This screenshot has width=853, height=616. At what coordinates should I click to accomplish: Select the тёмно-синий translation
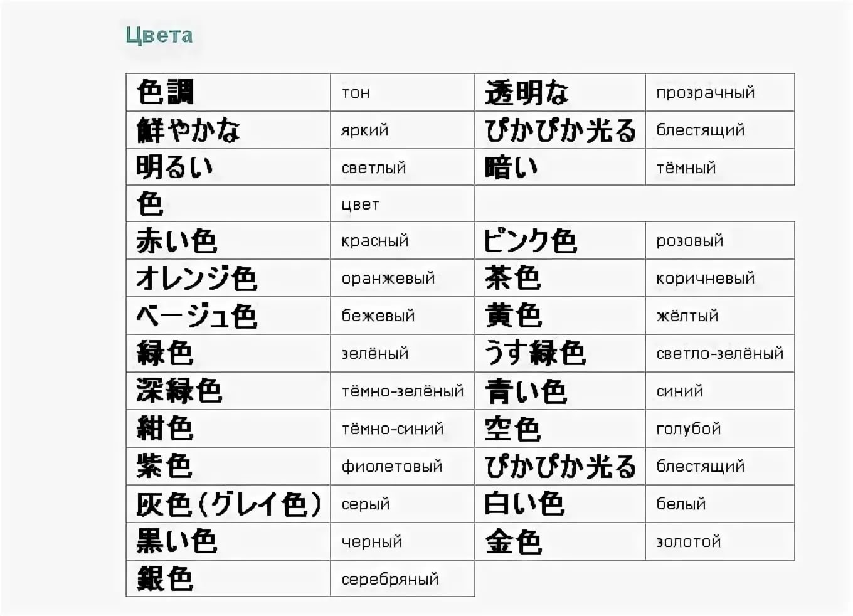[393, 428]
